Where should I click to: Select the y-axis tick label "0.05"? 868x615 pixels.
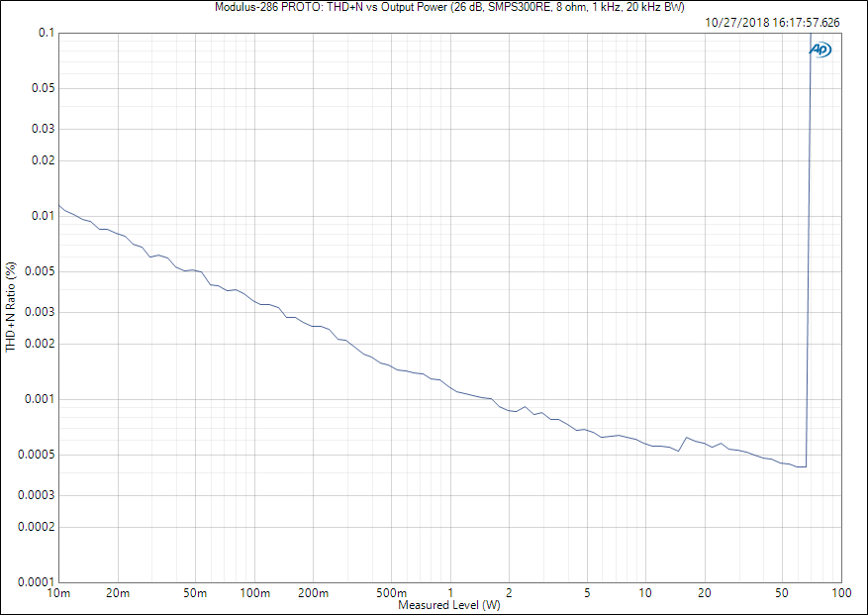[44, 88]
